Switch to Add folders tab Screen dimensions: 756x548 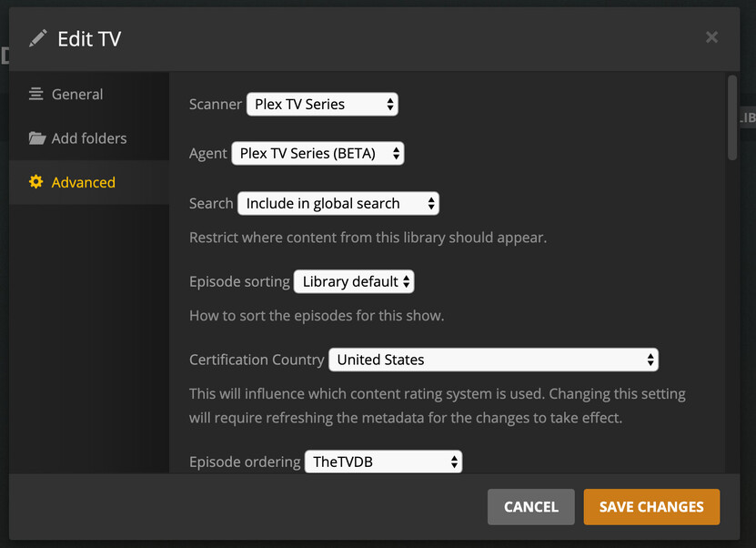pyautogui.click(x=89, y=138)
